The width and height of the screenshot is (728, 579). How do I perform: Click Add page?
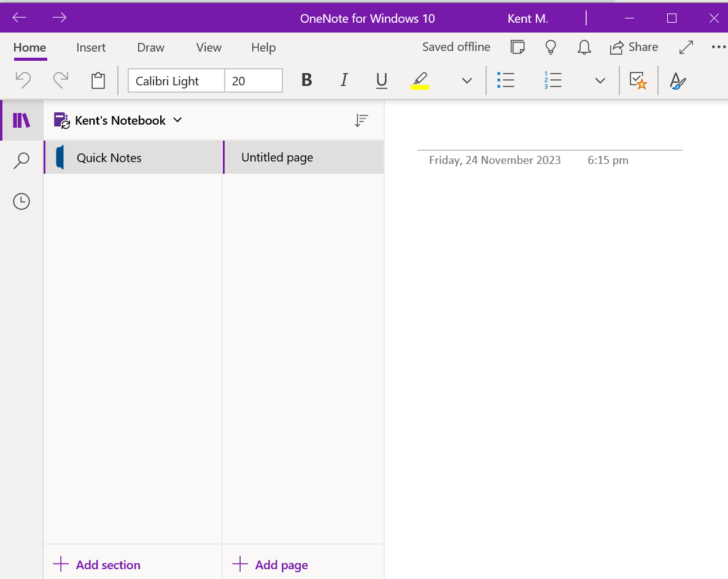(269, 565)
